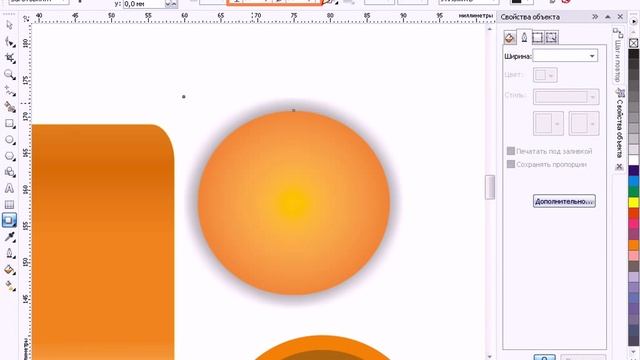Click the y value spinner arrows

pos(171,4)
